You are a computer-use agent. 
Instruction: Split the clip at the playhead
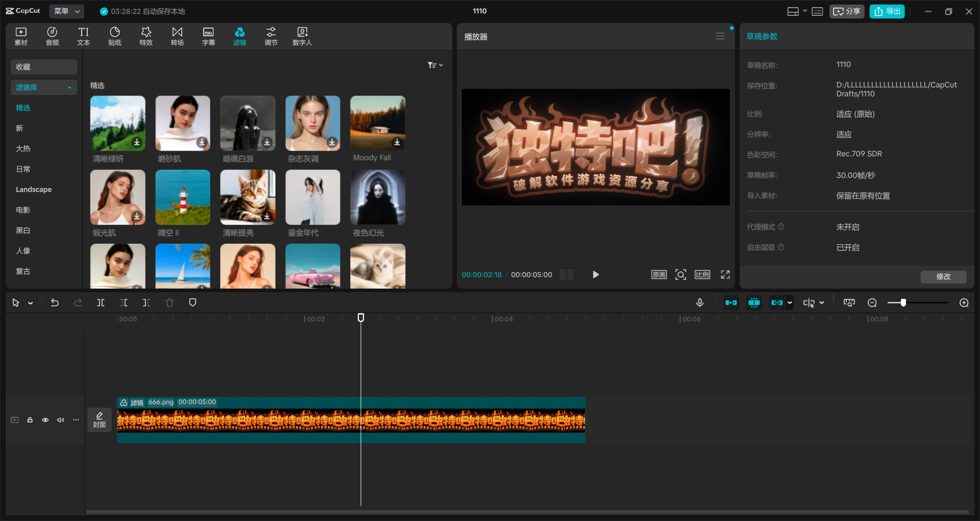101,302
